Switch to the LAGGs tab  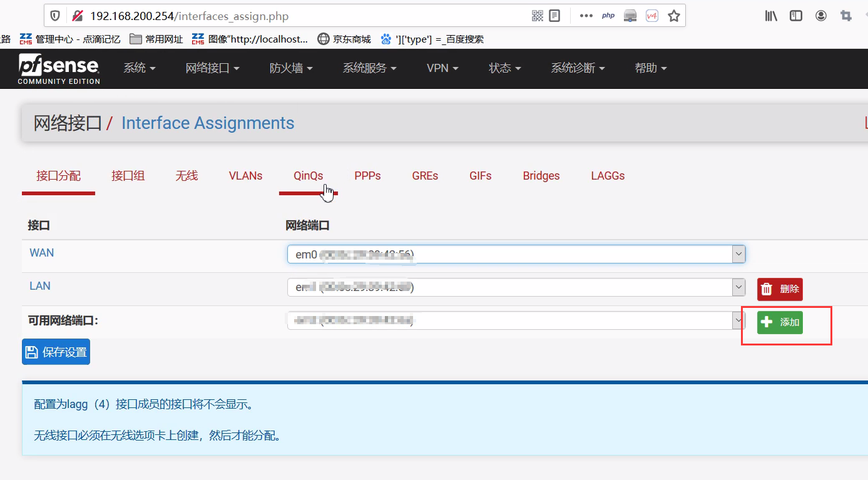[608, 176]
